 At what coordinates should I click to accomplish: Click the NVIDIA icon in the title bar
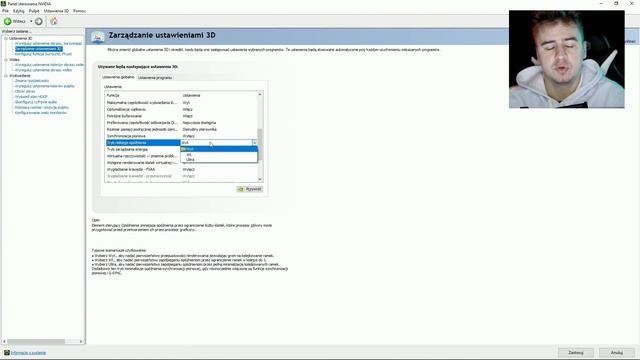3,4
